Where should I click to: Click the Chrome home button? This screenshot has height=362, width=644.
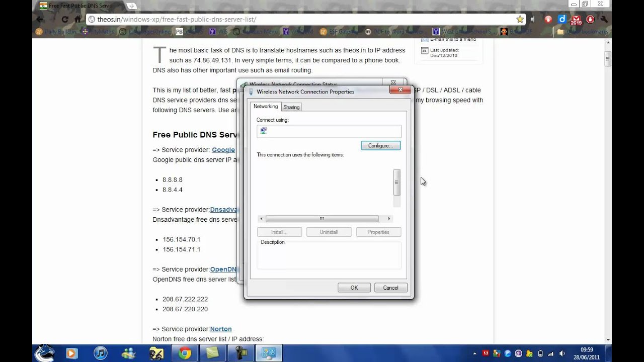pos(78,19)
